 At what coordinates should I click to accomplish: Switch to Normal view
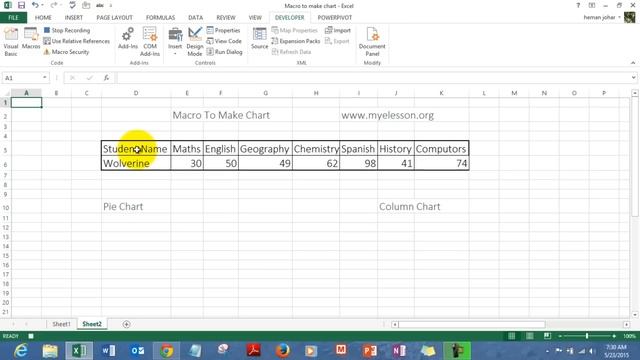click(x=511, y=336)
